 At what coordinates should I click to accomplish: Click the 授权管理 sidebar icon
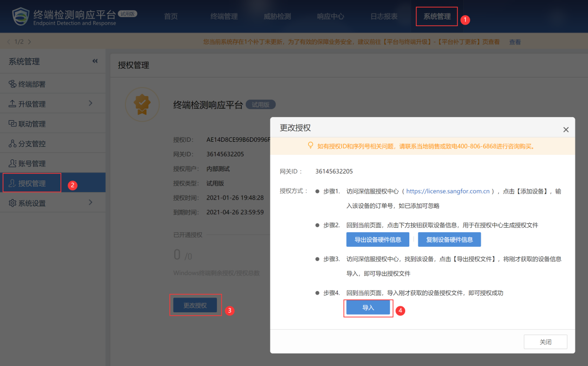13,183
